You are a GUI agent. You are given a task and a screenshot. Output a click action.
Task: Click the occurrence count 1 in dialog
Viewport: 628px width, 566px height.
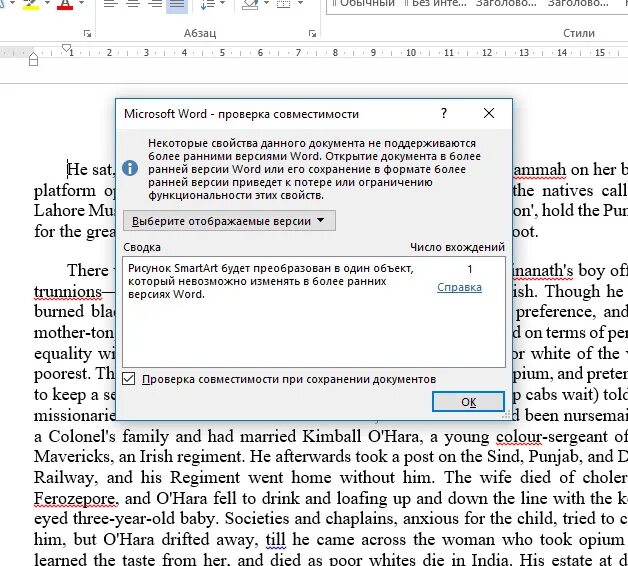[469, 269]
